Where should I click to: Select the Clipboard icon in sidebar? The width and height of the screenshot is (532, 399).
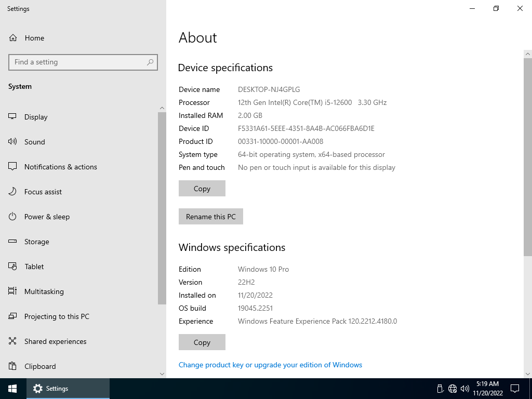point(13,366)
